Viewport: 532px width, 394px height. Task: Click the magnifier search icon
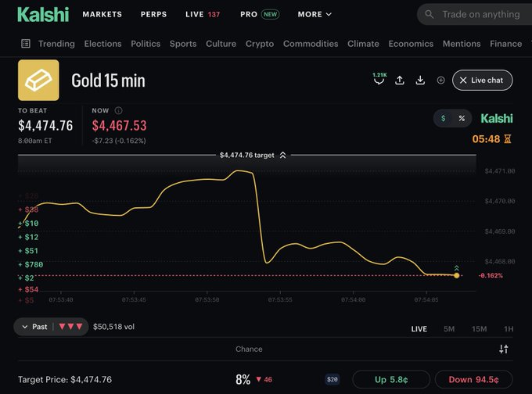pyautogui.click(x=430, y=14)
